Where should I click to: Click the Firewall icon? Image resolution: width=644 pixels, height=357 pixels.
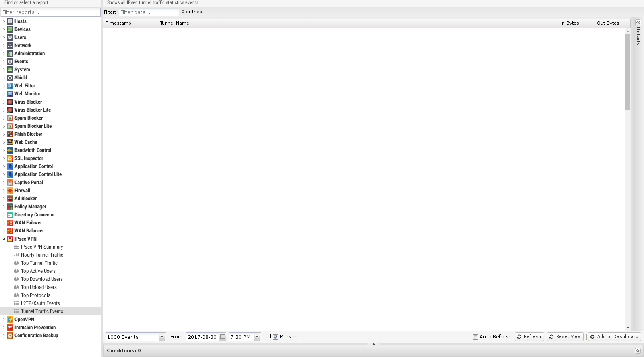(10, 191)
